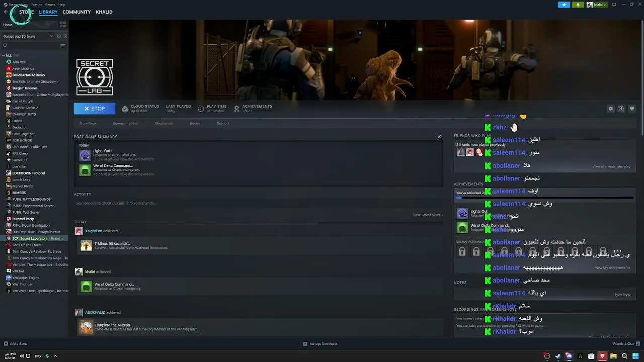644x362 pixels.
Task: Open Manage Downloads
Action: (x=320, y=344)
